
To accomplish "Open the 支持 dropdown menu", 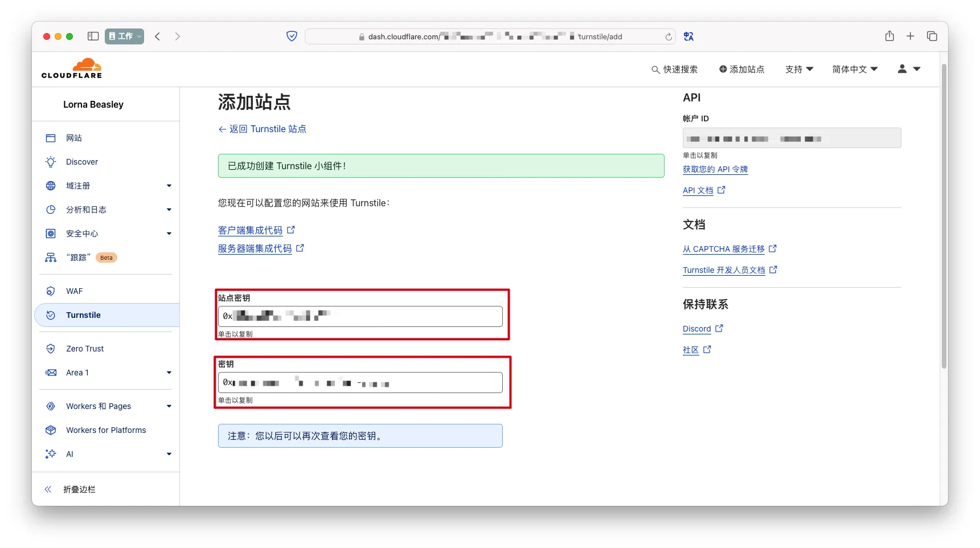I will (799, 69).
